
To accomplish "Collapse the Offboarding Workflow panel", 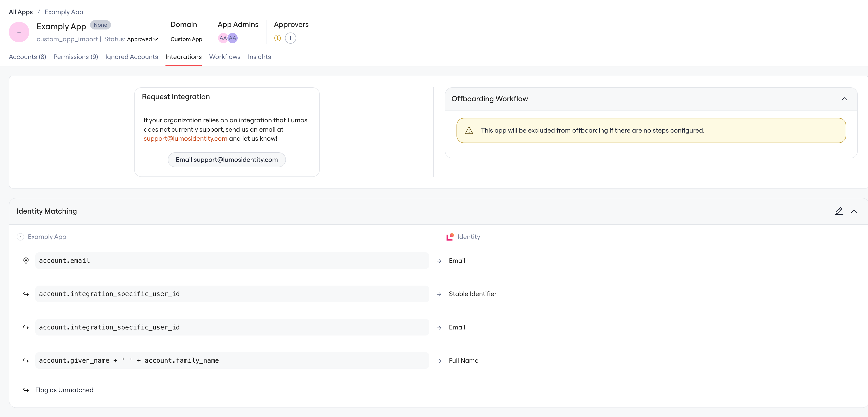I will pyautogui.click(x=844, y=99).
